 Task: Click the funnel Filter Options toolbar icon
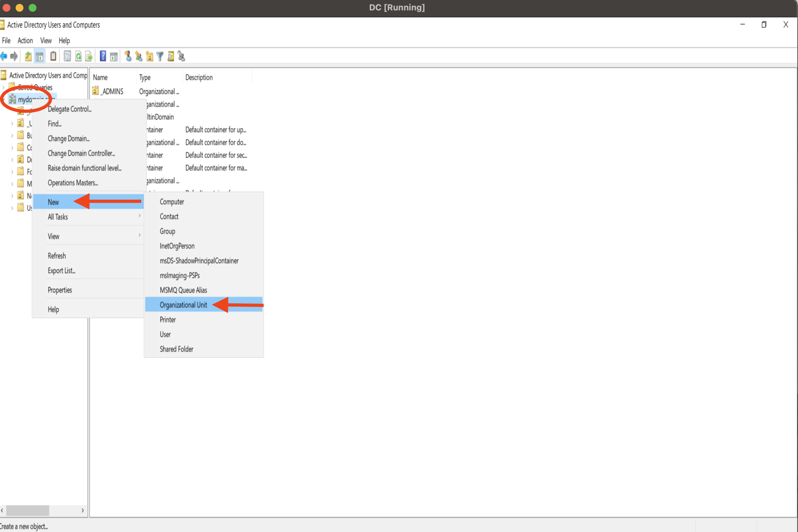pos(159,56)
